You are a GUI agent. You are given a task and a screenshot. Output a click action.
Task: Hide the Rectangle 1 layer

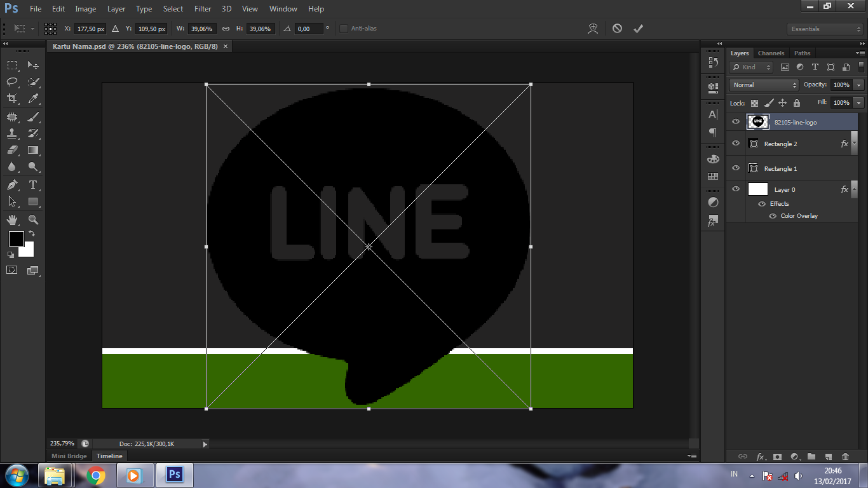(736, 168)
